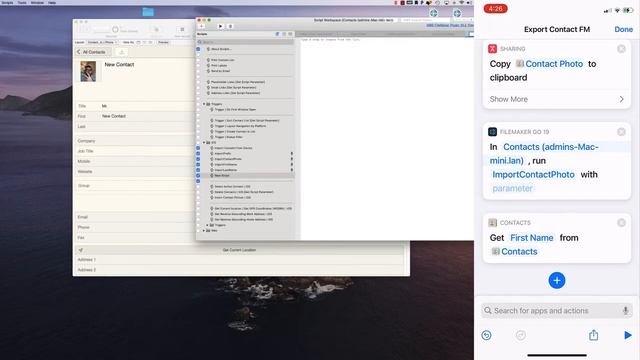Tap the FileMaker Go 19 app icon
This screenshot has height=360, width=640.
tap(492, 132)
